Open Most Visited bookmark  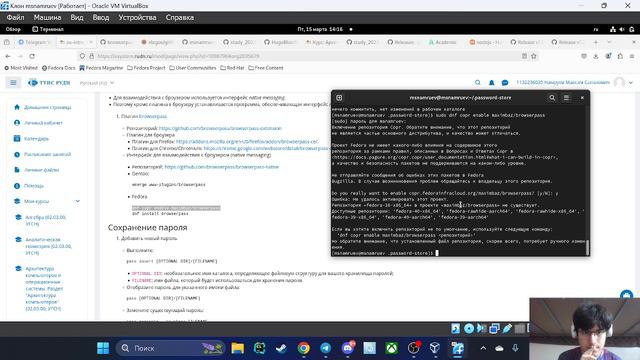tap(21, 68)
